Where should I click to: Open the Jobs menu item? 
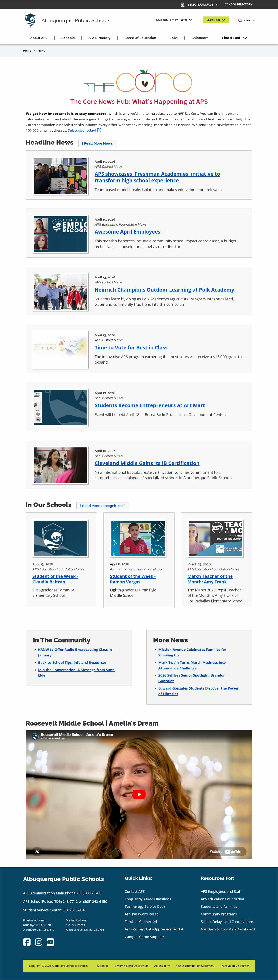[174, 38]
